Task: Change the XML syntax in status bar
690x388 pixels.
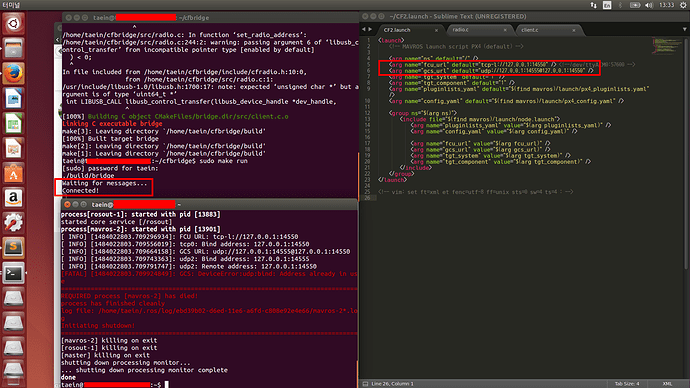Action: tap(667, 384)
